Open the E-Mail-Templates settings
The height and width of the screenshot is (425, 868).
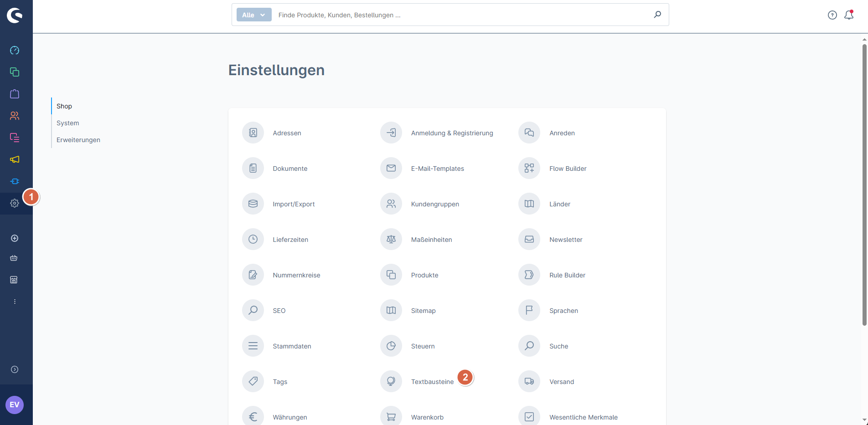tap(437, 169)
